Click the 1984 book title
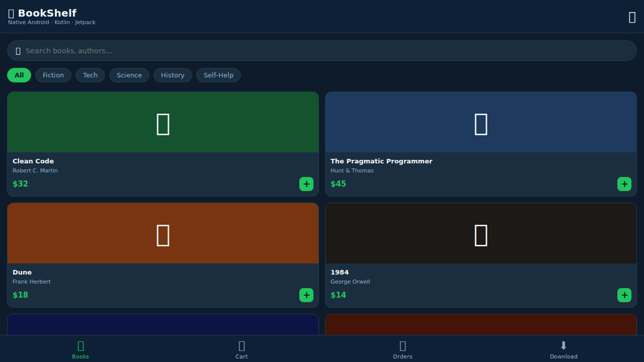This screenshot has width=644, height=362. pyautogui.click(x=340, y=273)
